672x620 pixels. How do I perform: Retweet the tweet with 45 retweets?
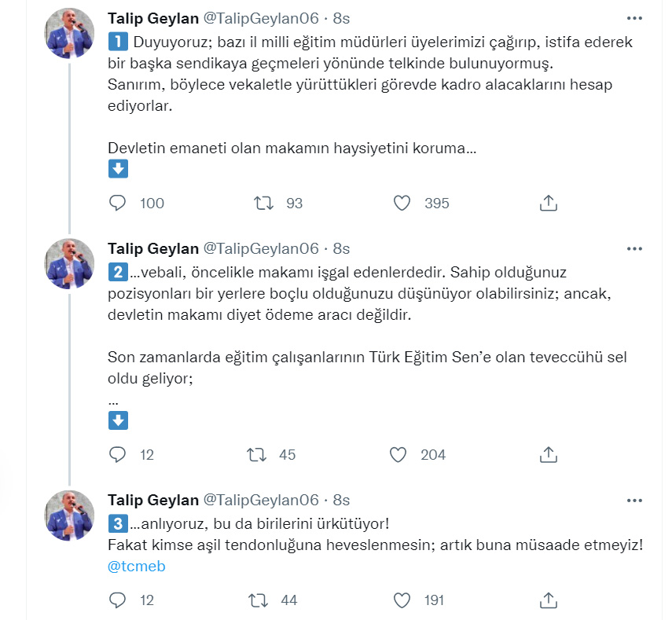click(x=257, y=454)
